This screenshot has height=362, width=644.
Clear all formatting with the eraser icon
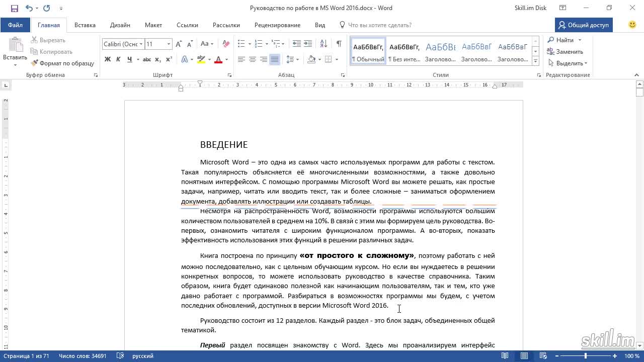(226, 44)
